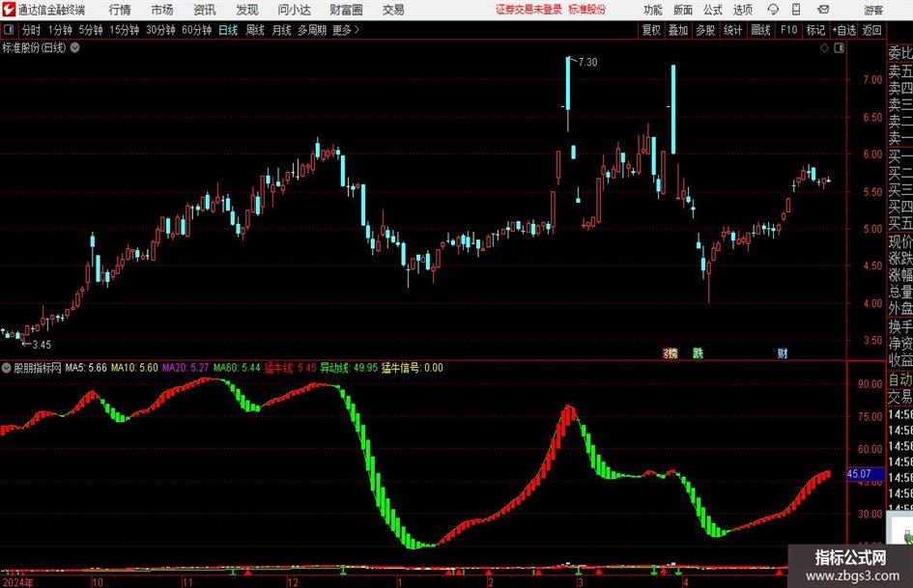Click the diamond icon above chart
The width and height of the screenshot is (913, 588).
click(824, 47)
